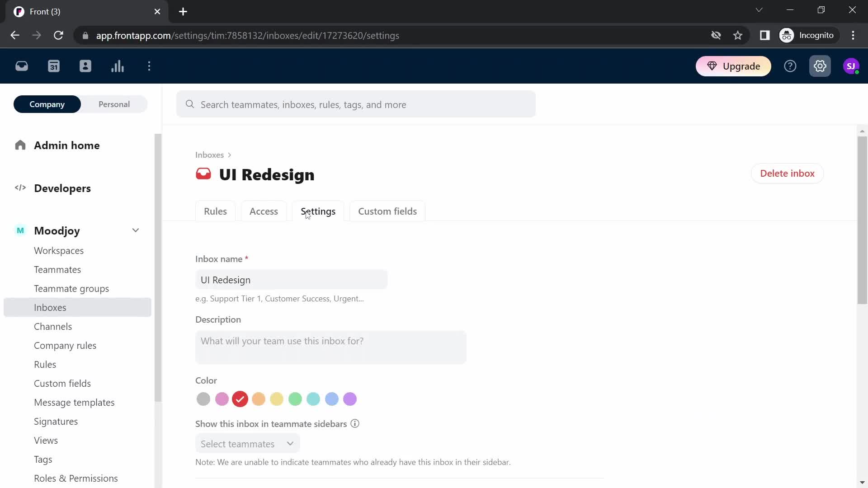Image resolution: width=868 pixels, height=488 pixels.
Task: Open the analytics/bar chart icon
Action: click(118, 66)
